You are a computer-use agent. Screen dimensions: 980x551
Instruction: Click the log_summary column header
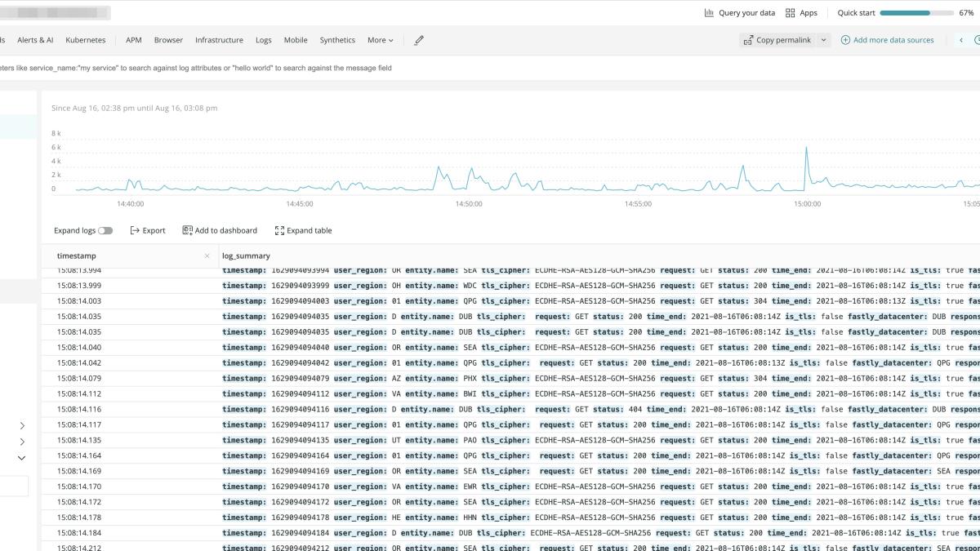[246, 256]
